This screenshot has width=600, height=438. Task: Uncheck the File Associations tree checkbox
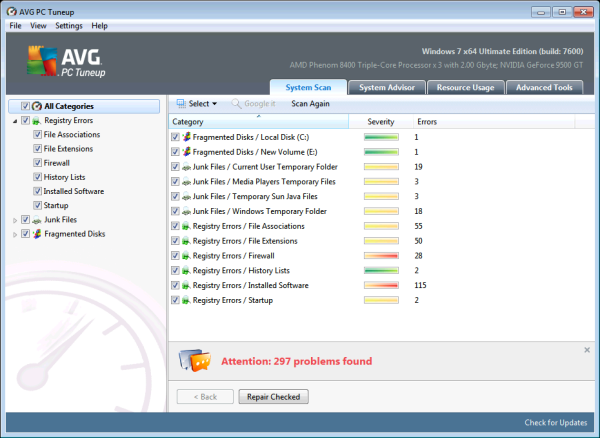(x=37, y=135)
